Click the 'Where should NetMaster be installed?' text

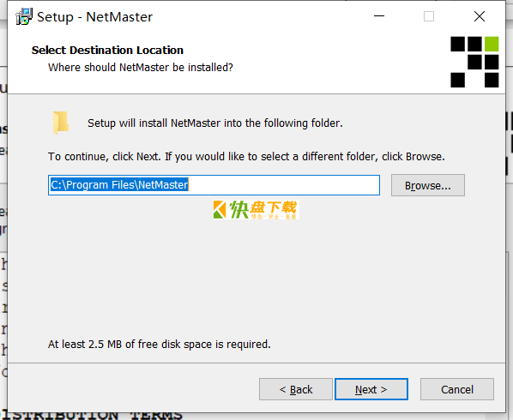click(141, 68)
